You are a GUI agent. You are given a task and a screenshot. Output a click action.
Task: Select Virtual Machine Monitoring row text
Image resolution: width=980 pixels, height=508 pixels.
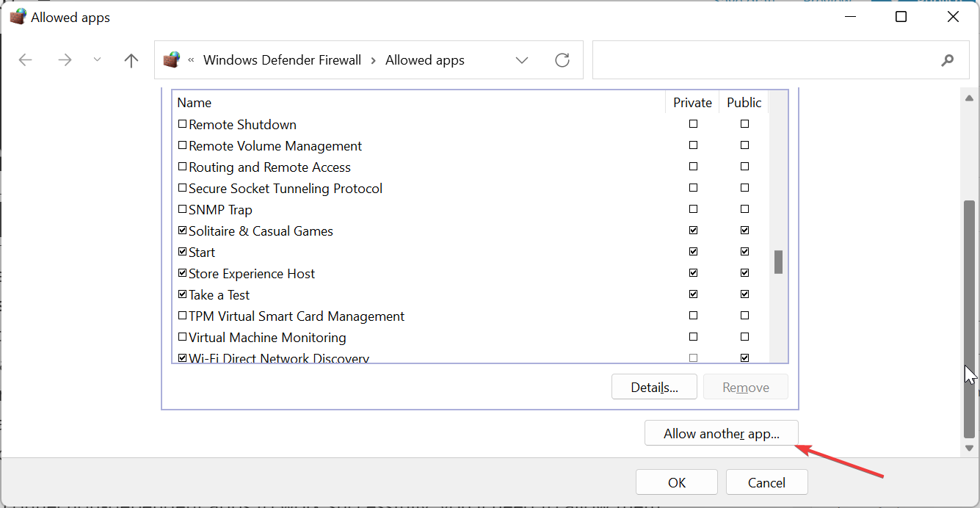[x=267, y=338]
